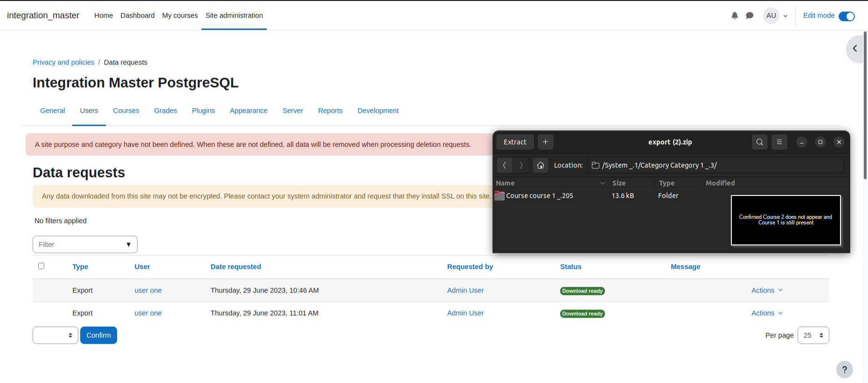Open the Dashboard menu item
The image size is (868, 383).
(137, 15)
